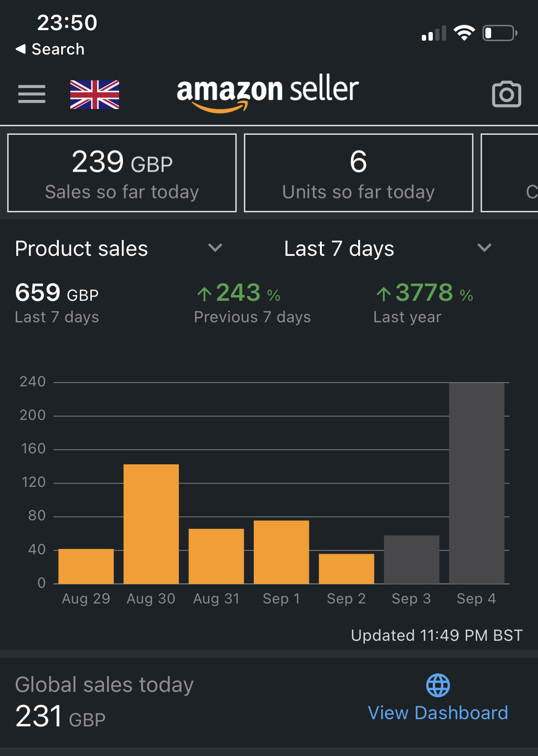Open the hamburger navigation menu

point(32,94)
